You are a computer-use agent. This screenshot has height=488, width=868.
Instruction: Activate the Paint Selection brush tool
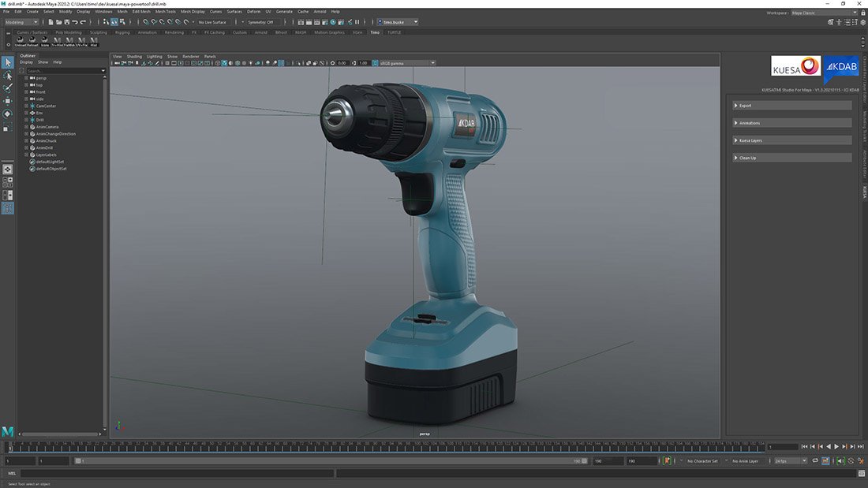point(8,88)
